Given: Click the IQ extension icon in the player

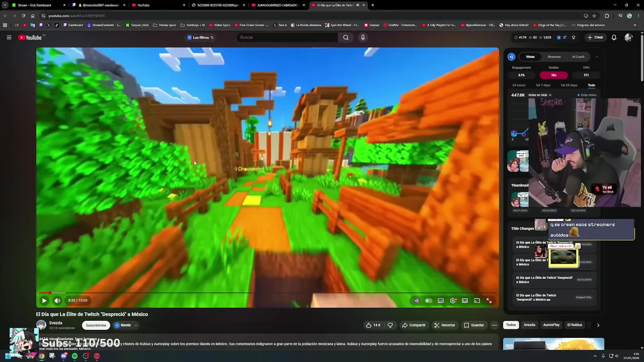Looking at the screenshot, I should click(416, 301).
